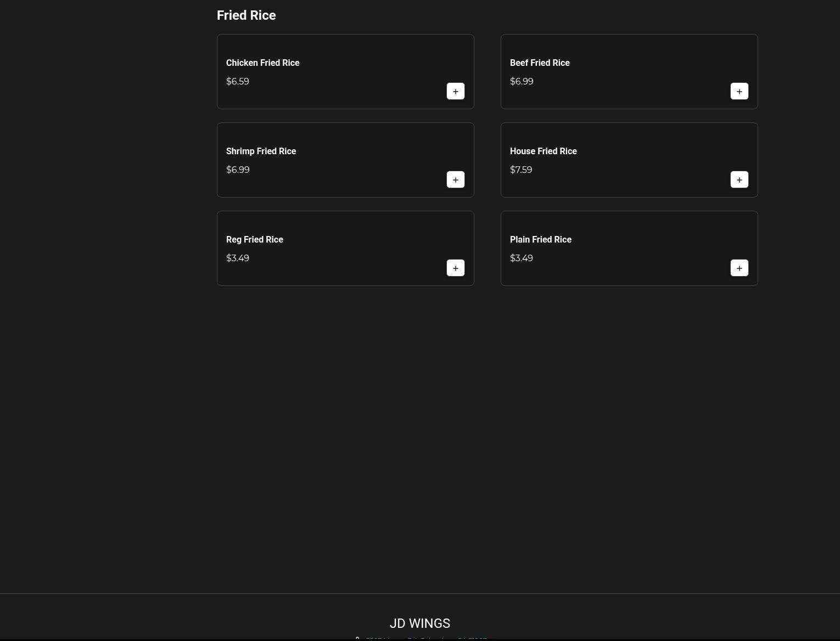
Task: Click the JD WINGS footer title
Action: [x=420, y=623]
